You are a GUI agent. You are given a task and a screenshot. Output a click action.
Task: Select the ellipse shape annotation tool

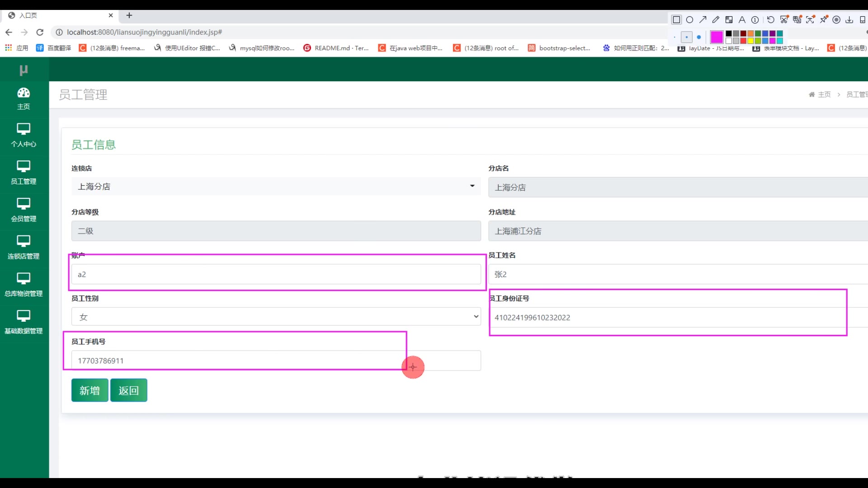689,20
